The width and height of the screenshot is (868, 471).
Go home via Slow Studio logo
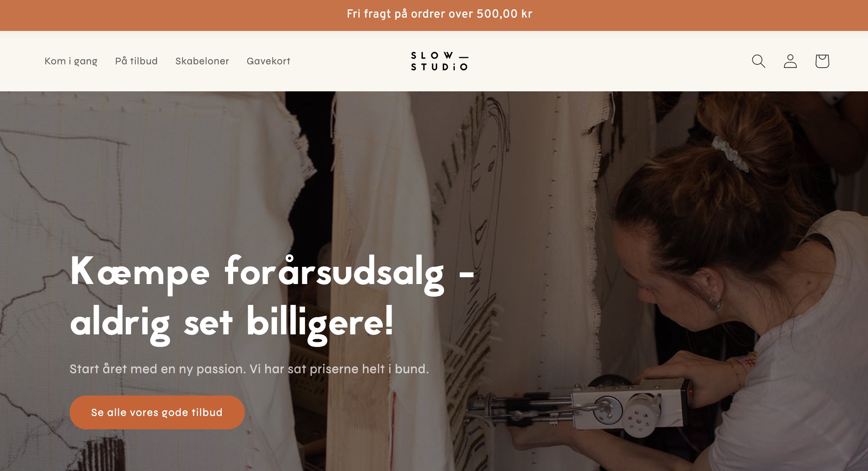(x=440, y=61)
